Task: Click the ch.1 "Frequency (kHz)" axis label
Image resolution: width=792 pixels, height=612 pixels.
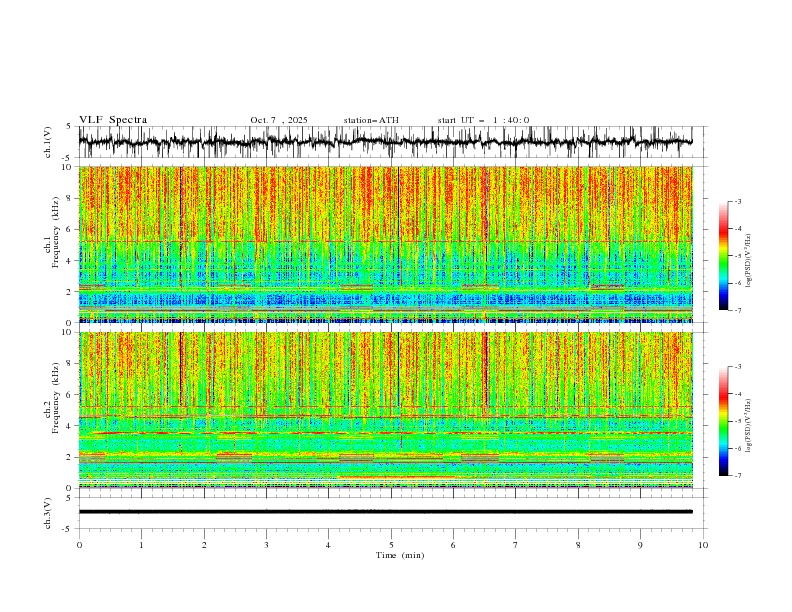Action: [56, 233]
